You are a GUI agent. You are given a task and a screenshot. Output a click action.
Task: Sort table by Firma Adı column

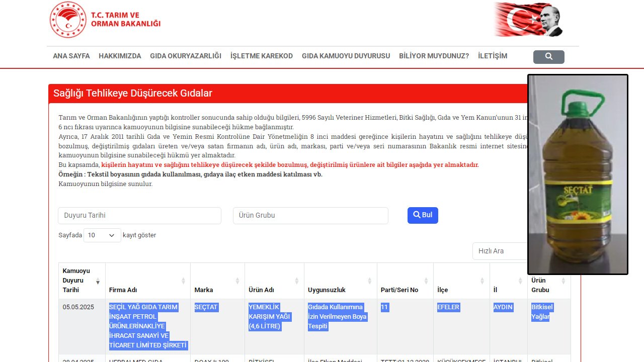coord(148,281)
